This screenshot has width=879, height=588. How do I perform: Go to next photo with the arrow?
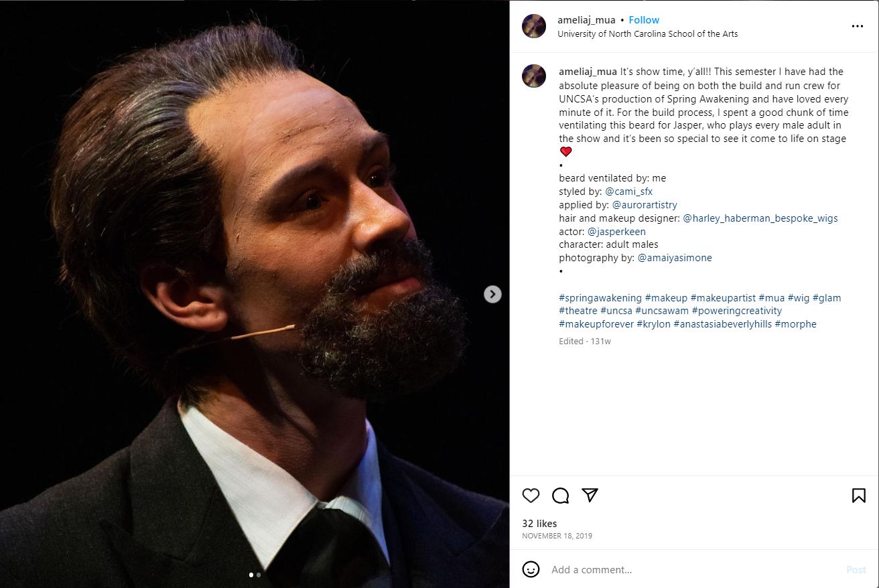pos(492,294)
